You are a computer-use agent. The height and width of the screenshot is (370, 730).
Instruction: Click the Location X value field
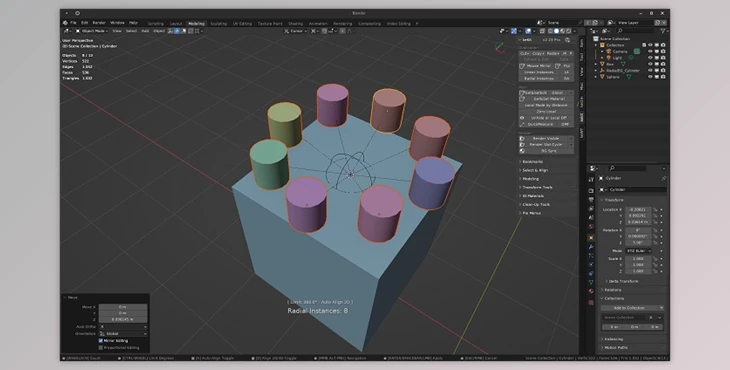[x=638, y=209]
